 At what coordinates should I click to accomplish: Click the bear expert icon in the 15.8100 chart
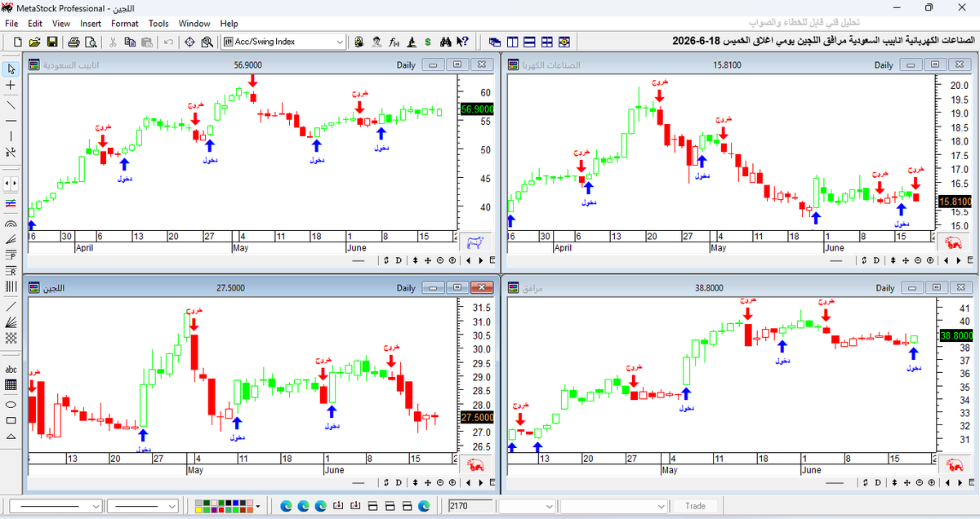[951, 242]
